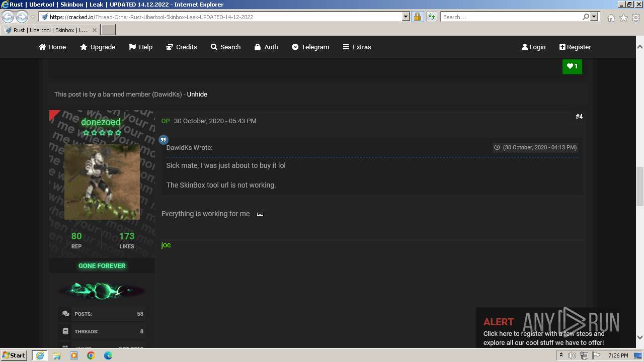Go back with the browser Back arrow
The width and height of the screenshot is (644, 362).
[x=8, y=17]
